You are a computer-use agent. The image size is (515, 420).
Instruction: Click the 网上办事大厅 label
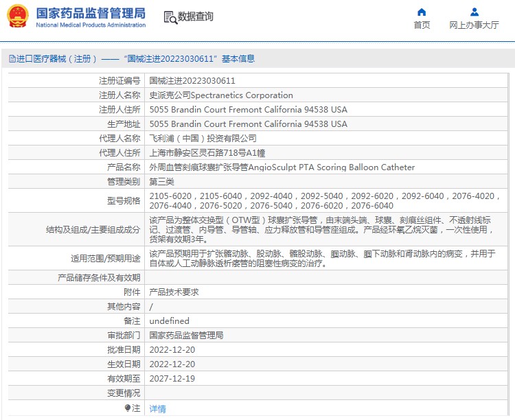coord(474,25)
